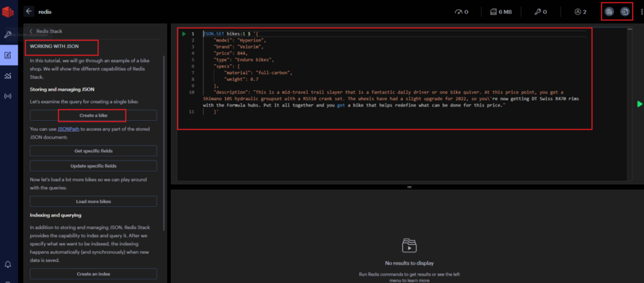
Task: Open the JSONPath hyperlink
Action: [68, 129]
